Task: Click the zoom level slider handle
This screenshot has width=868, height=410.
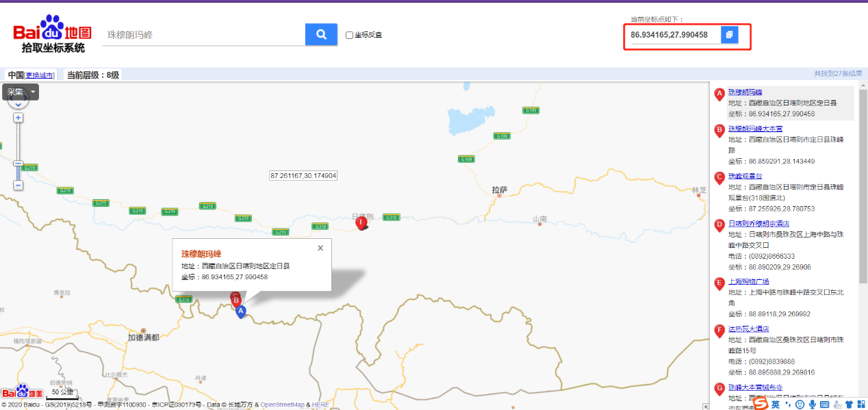Action: pyautogui.click(x=18, y=164)
